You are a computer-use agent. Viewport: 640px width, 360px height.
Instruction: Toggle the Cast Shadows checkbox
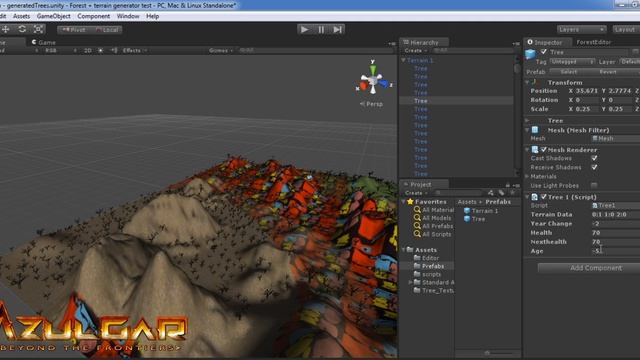click(x=594, y=158)
